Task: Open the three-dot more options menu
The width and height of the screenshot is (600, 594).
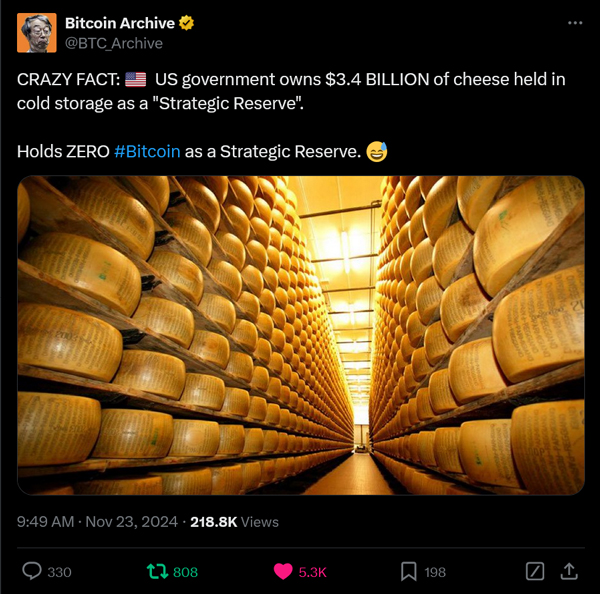Action: (x=575, y=23)
